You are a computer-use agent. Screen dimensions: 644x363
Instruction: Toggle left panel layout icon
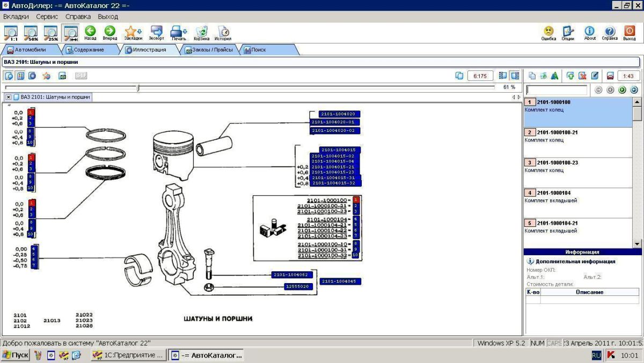(x=503, y=76)
